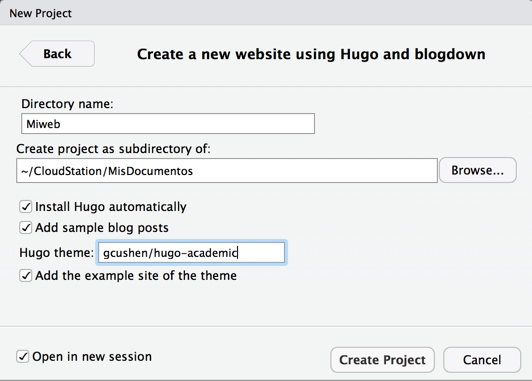
Task: Click the heading Create a new website using Hugo
Action: point(311,54)
